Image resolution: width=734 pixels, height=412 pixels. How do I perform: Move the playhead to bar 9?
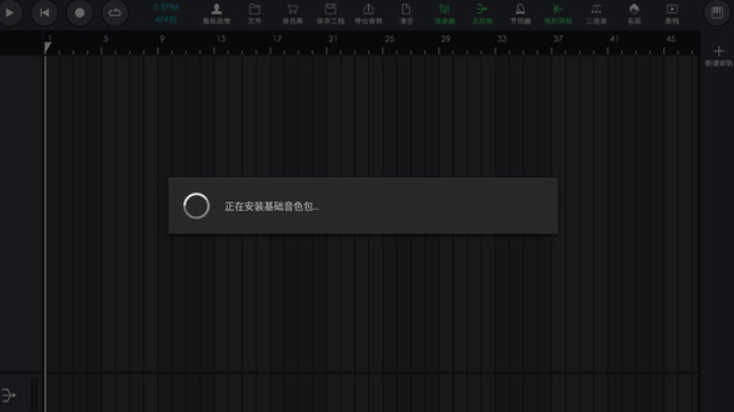162,39
